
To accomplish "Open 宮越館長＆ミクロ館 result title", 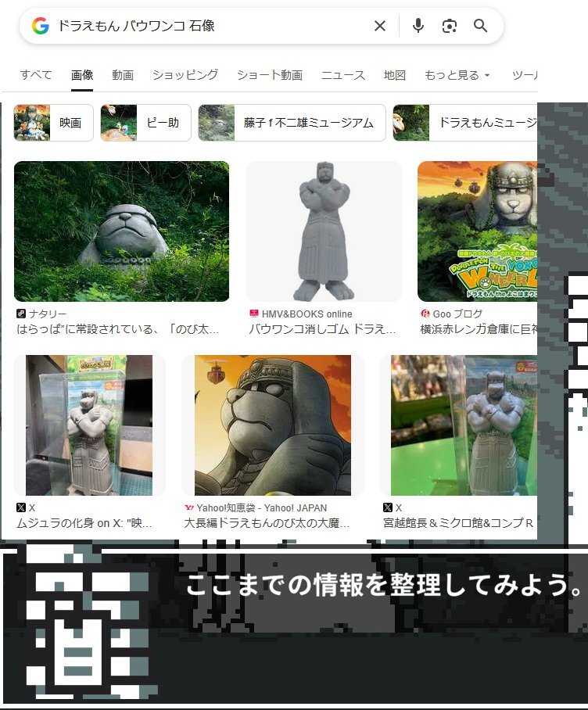I will [458, 523].
